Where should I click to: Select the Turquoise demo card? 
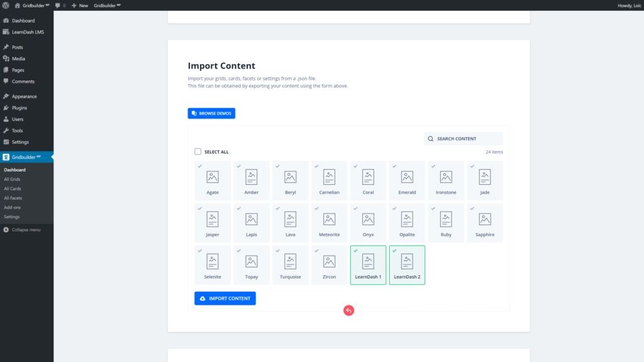[291, 265]
